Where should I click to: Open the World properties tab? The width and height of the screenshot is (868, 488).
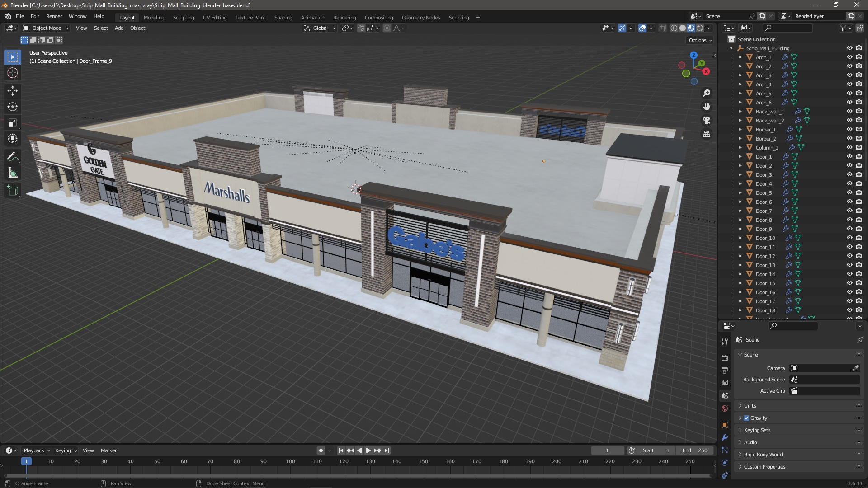click(x=725, y=408)
